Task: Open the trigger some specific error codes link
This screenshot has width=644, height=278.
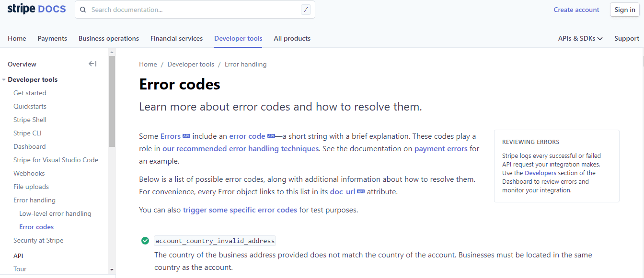Action: click(x=240, y=210)
